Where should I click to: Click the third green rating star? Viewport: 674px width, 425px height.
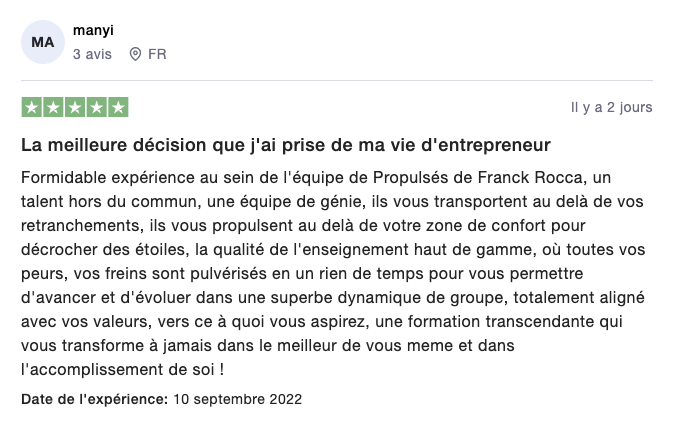pos(75,107)
